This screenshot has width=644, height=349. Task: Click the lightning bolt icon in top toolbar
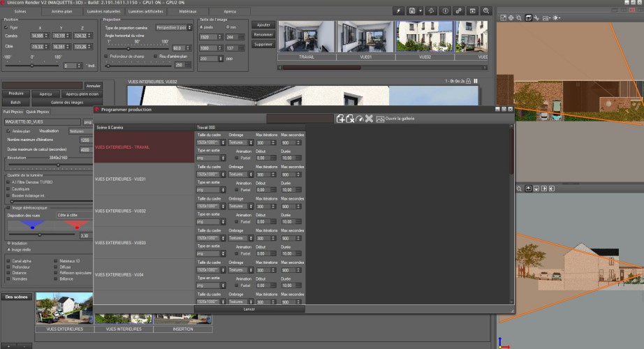398,11
